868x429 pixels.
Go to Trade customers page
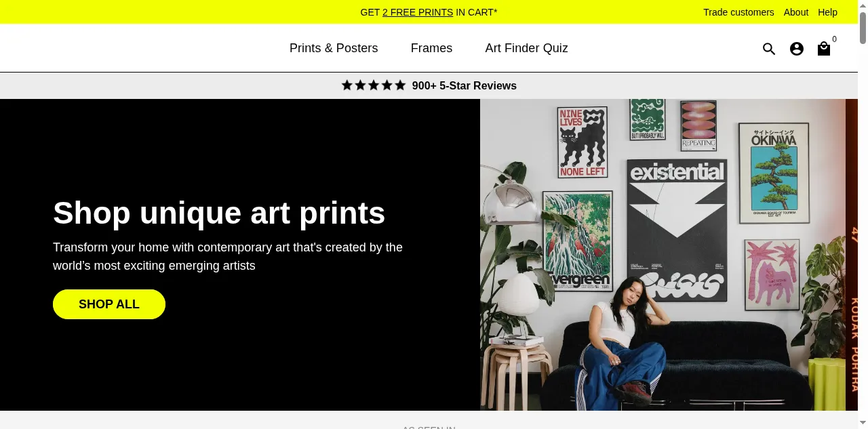738,12
